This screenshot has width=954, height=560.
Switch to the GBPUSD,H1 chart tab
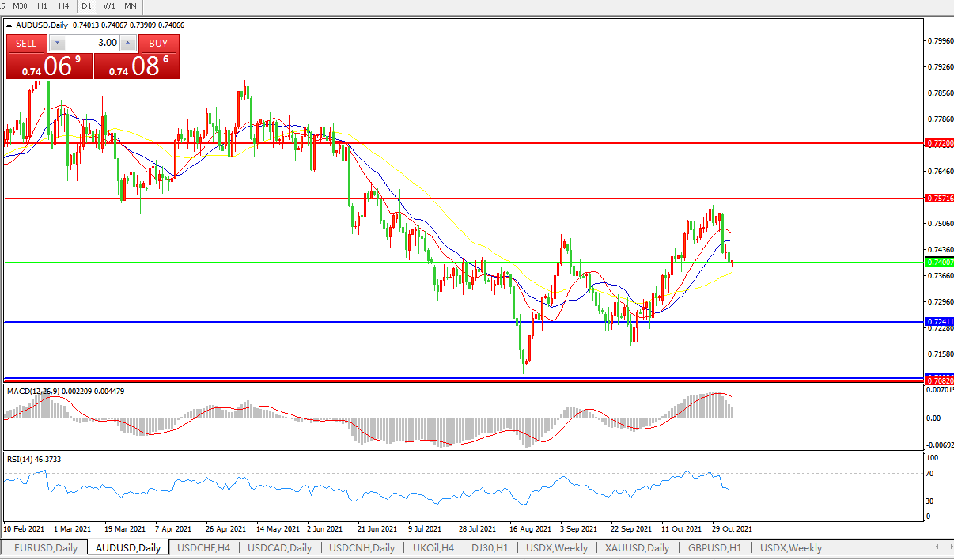(714, 547)
